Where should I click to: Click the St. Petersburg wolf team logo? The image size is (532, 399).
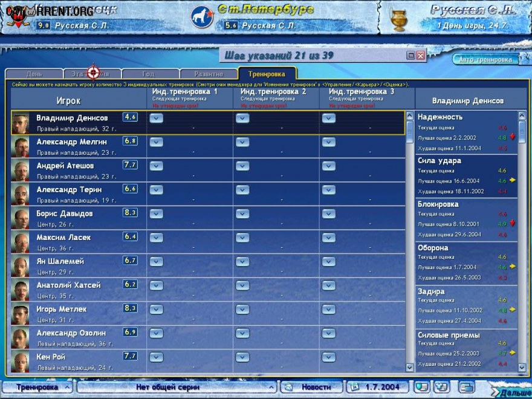[x=202, y=17]
